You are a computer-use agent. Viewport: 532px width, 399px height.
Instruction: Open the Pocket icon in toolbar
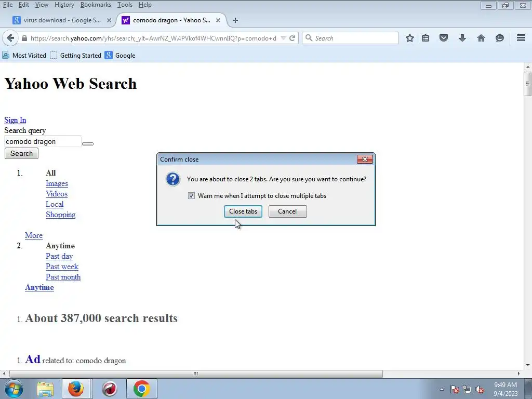coord(444,38)
